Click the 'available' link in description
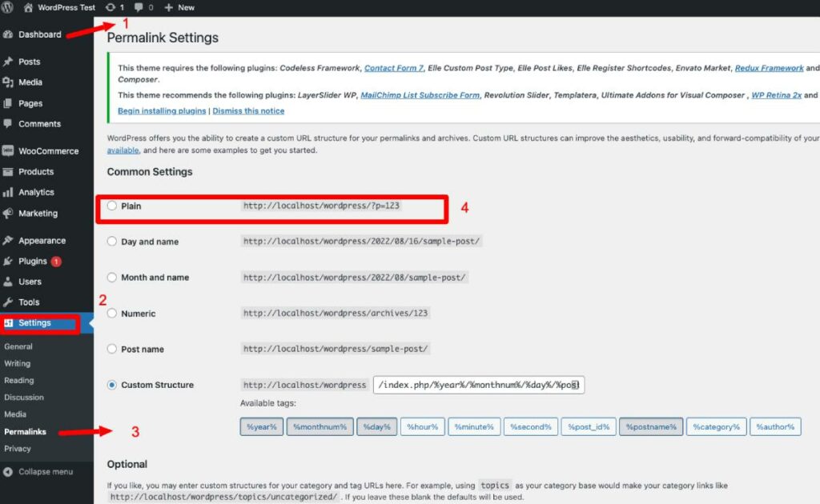 [123, 150]
